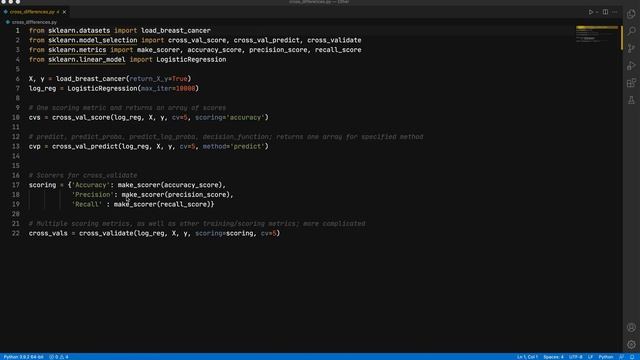
Task: Click line number 22 in gutter
Action: (16, 233)
